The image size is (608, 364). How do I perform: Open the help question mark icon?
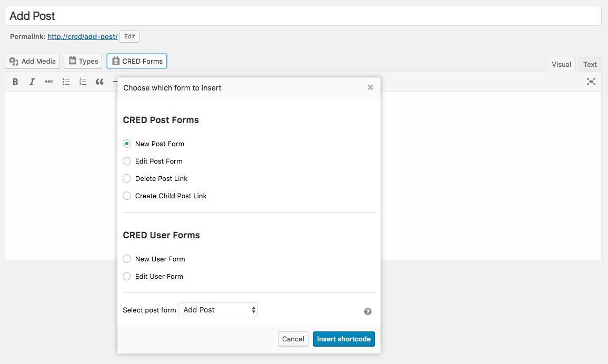click(367, 311)
